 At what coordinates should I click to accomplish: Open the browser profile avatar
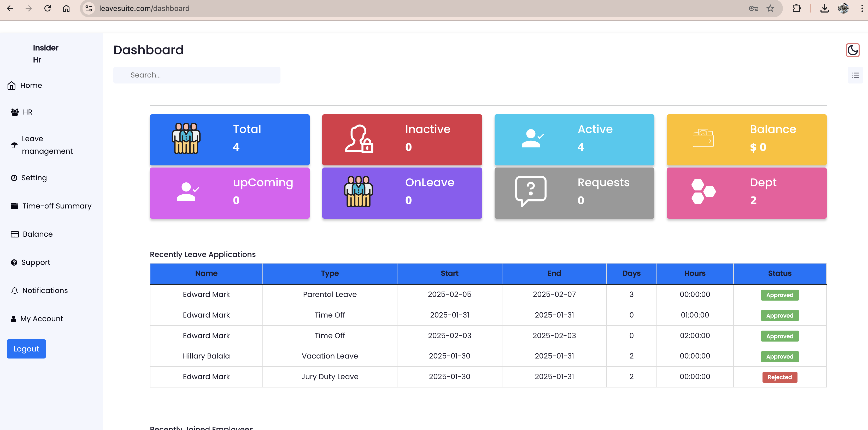843,8
